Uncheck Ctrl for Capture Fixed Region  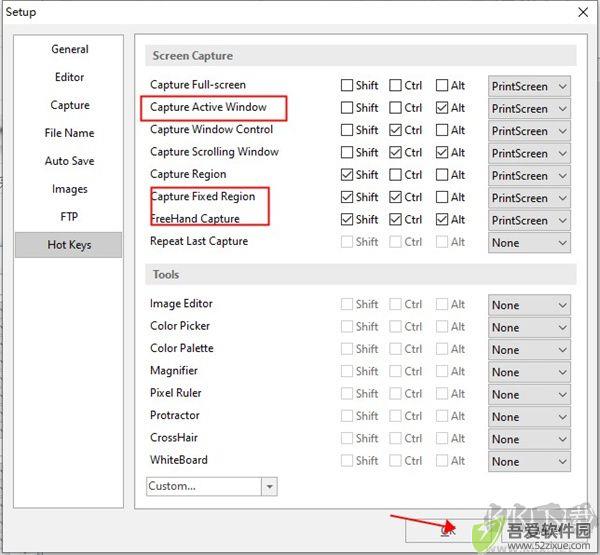pos(395,197)
